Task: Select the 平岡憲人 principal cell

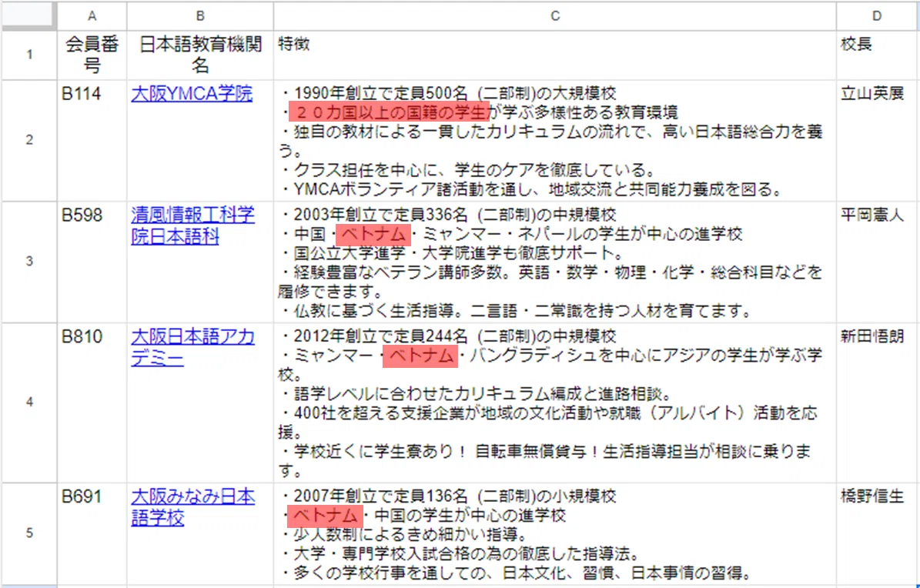Action: point(877,262)
